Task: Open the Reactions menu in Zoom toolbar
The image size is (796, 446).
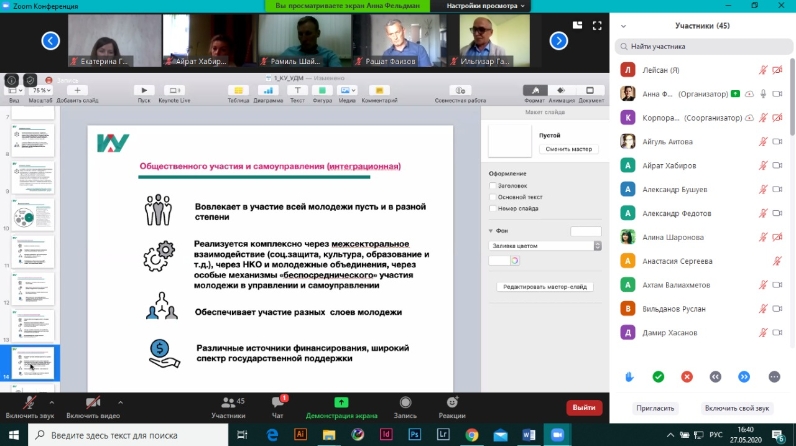Action: point(452,405)
